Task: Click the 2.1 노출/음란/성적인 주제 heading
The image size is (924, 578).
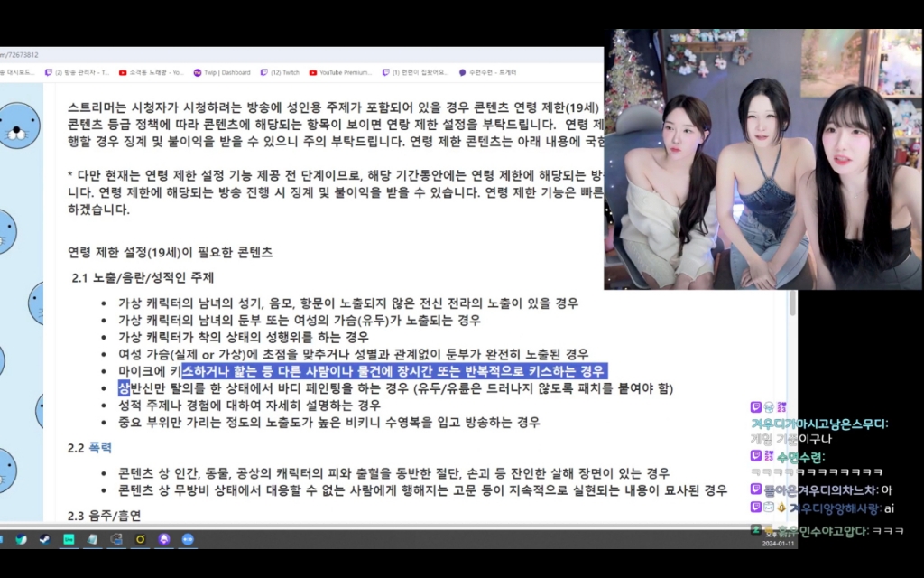Action: [x=143, y=277]
